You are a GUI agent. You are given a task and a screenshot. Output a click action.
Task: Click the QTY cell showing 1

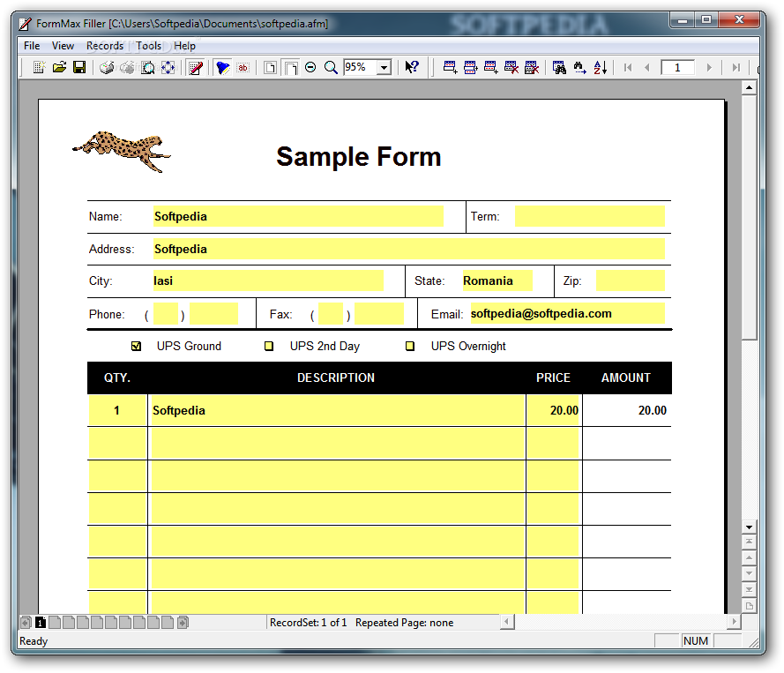pos(117,410)
